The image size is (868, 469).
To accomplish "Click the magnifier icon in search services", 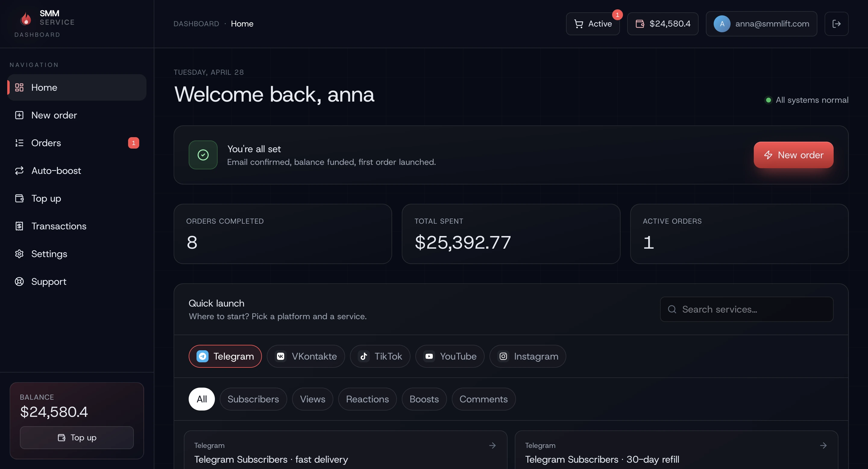I will coord(672,309).
